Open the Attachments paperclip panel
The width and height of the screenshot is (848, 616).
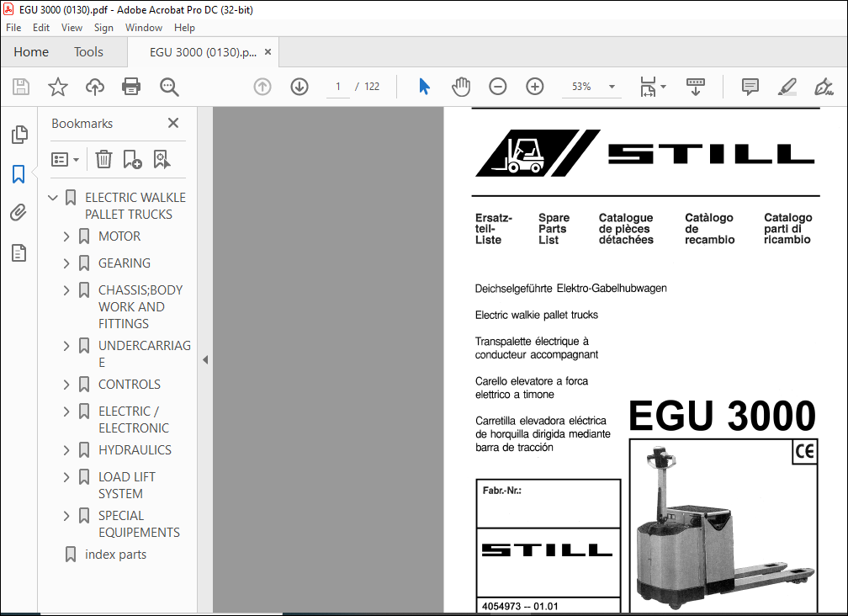[x=19, y=213]
